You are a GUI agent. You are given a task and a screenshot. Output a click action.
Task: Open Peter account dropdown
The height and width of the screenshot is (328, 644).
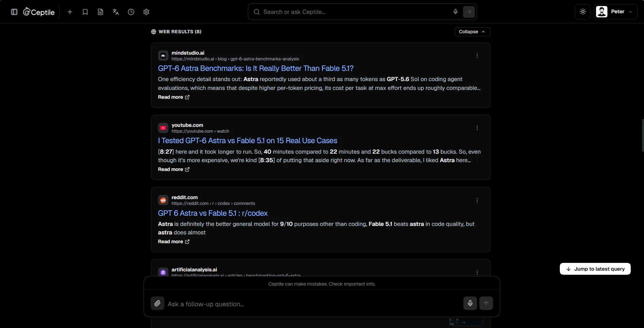coord(615,12)
